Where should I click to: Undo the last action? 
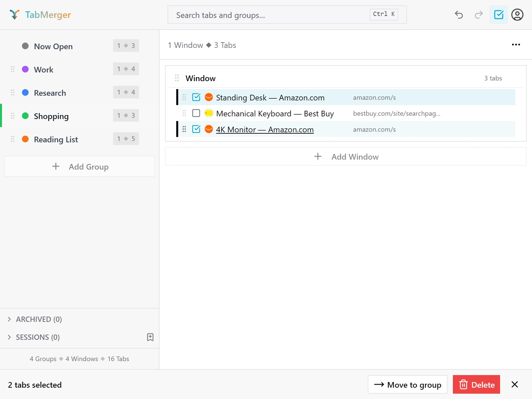459,15
